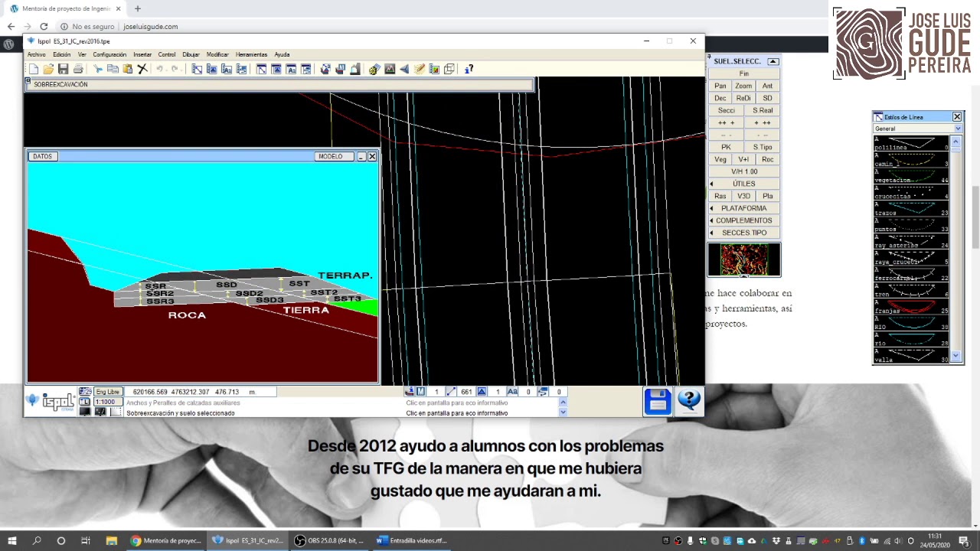The width and height of the screenshot is (980, 551).
Task: Click the Fin button
Action: (743, 73)
